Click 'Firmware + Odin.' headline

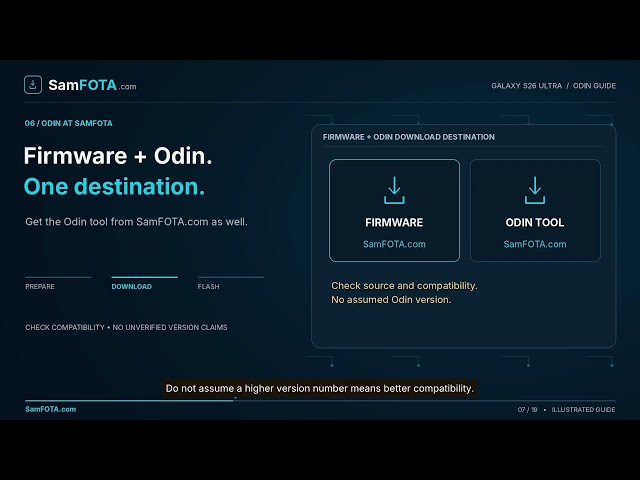(118, 156)
